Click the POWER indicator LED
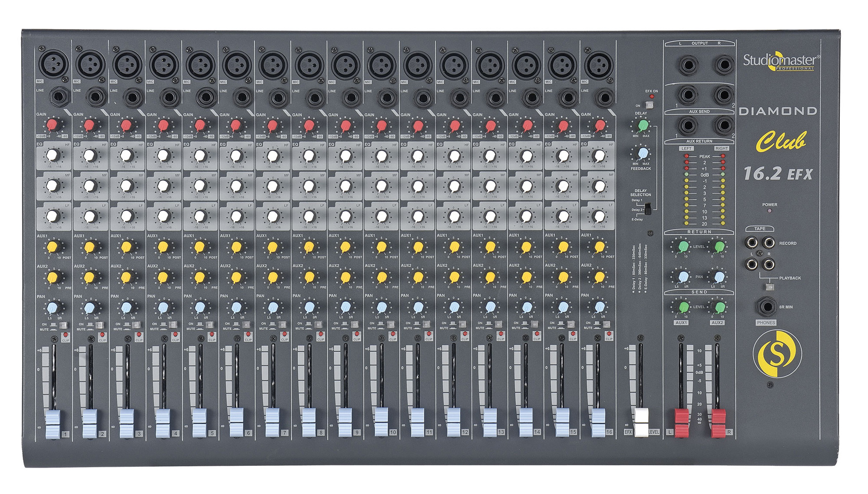 coord(769,210)
